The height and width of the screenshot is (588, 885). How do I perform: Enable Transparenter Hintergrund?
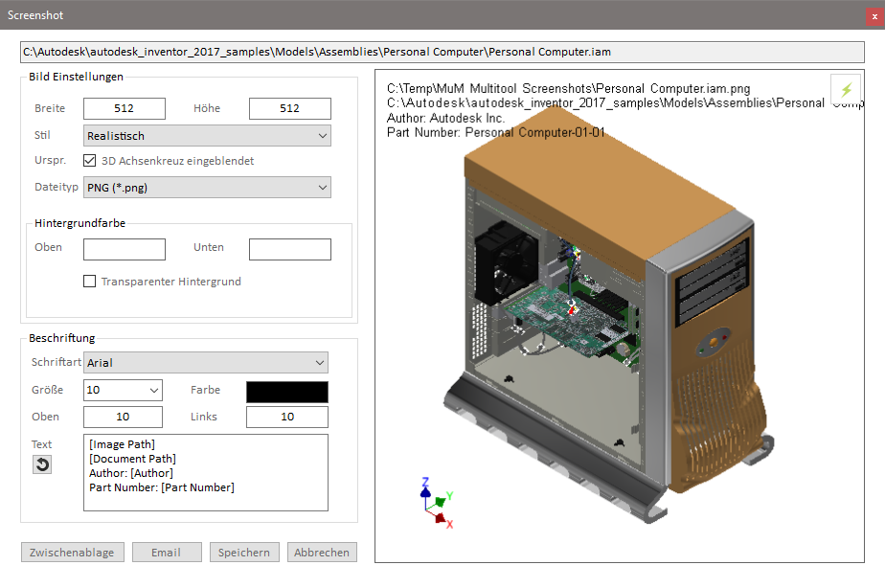pyautogui.click(x=90, y=281)
